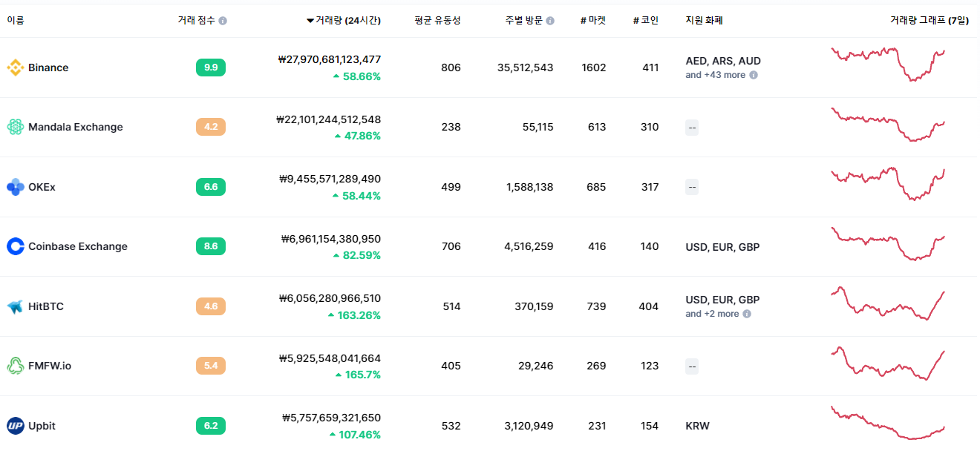980x454 pixels.
Task: Open the Upbit exchange link
Action: 42,426
